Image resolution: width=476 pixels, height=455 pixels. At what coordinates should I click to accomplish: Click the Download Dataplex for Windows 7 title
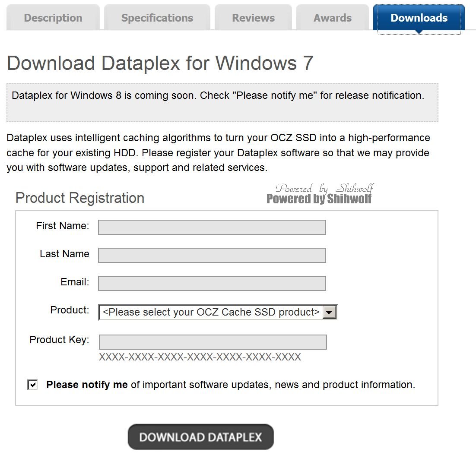(x=160, y=63)
